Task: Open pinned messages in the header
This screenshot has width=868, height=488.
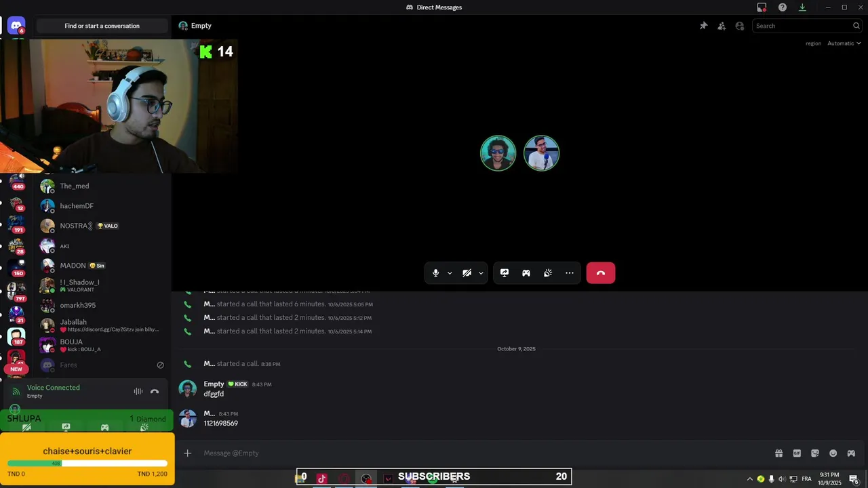Action: (x=703, y=26)
